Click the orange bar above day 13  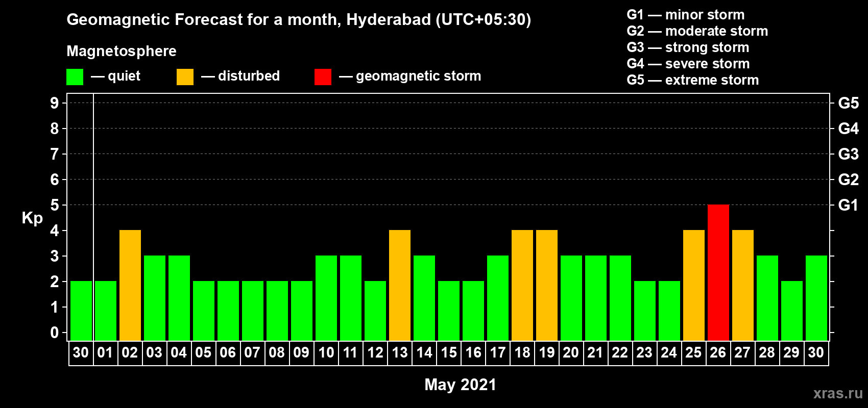400,285
